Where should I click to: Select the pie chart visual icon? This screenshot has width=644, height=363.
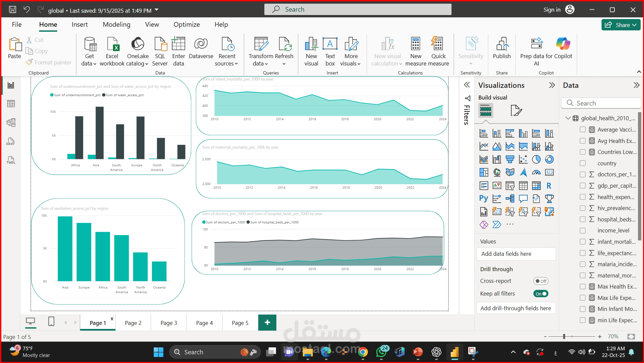pyautogui.click(x=536, y=159)
